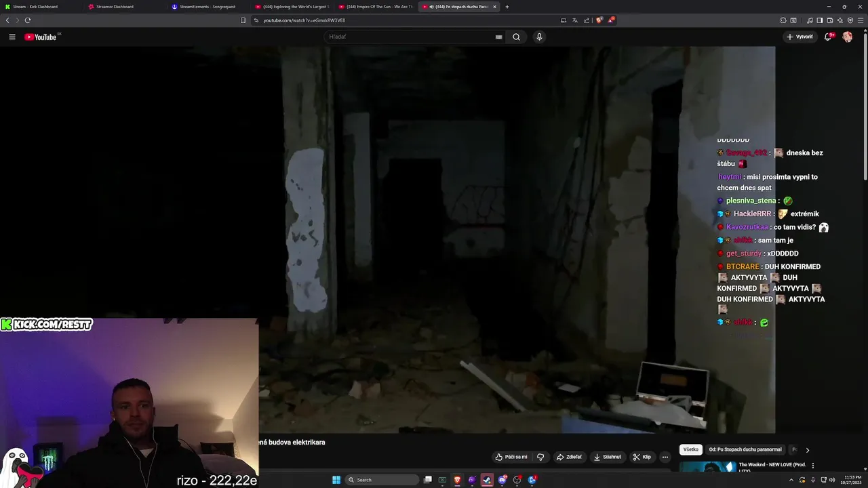Click the Zdieľať share button
This screenshot has width=868, height=488.
(x=569, y=457)
